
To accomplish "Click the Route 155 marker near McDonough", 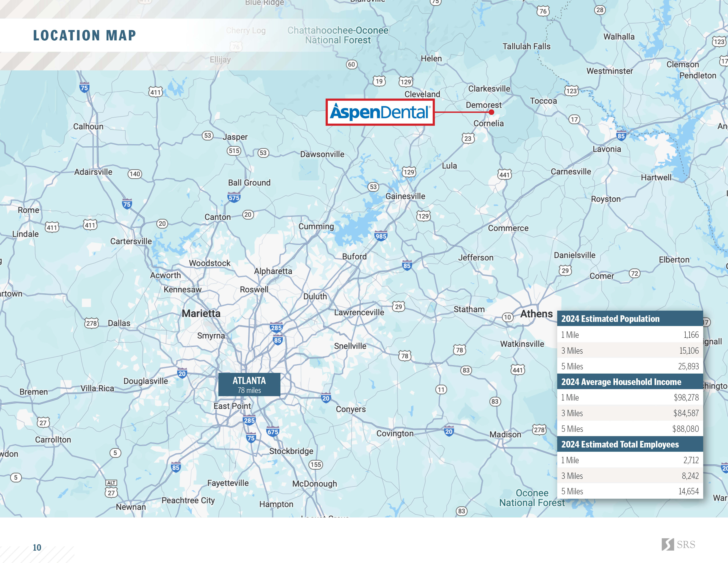I will [316, 464].
